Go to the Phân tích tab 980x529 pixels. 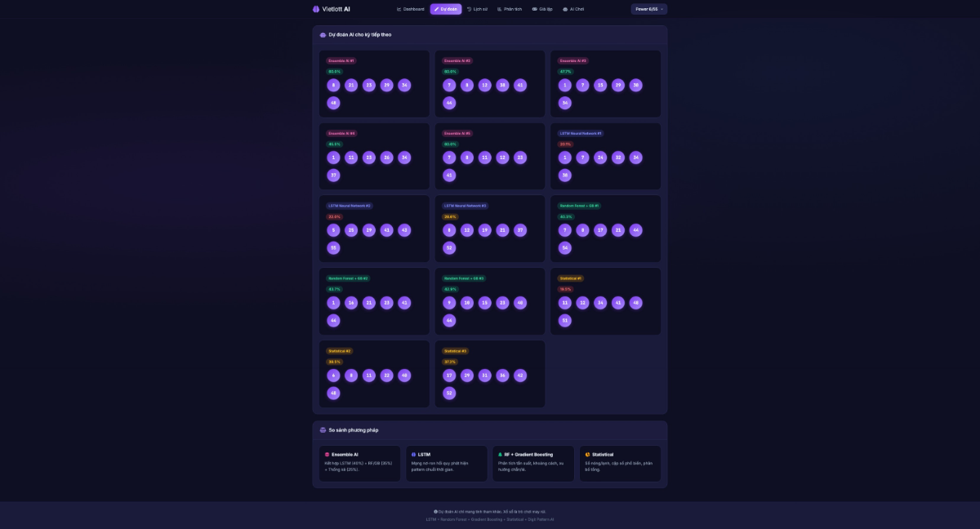[509, 9]
